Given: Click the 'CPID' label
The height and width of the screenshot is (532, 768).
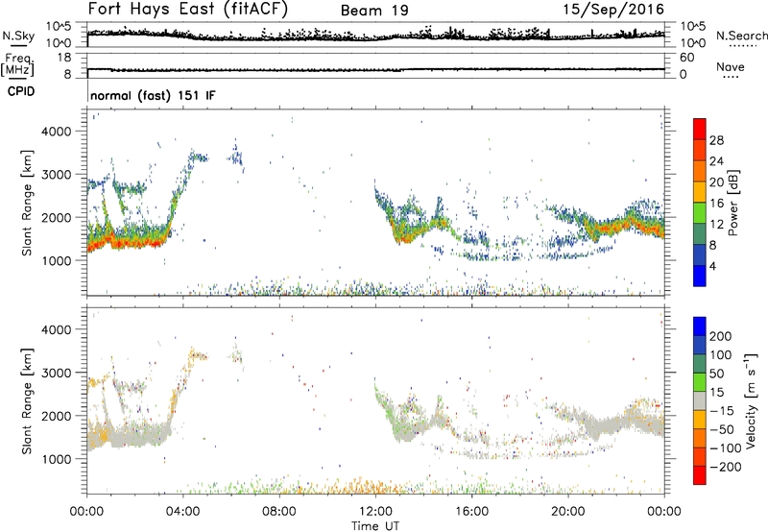Looking at the screenshot, I should (x=21, y=91).
